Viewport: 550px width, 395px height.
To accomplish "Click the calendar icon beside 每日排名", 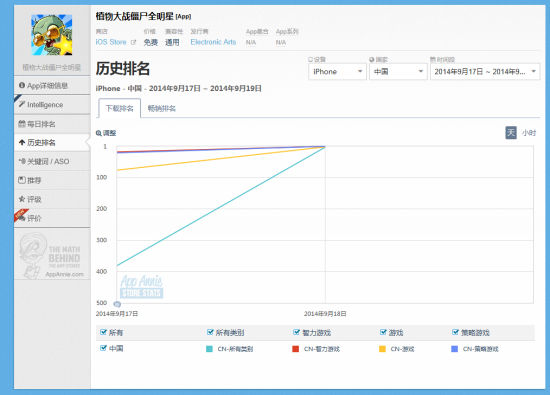I will coord(22,123).
